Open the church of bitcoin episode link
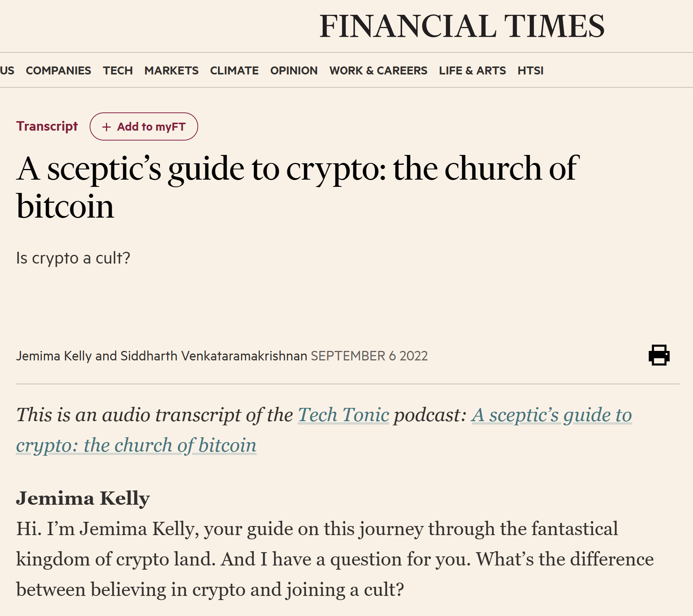 pyautogui.click(x=551, y=415)
